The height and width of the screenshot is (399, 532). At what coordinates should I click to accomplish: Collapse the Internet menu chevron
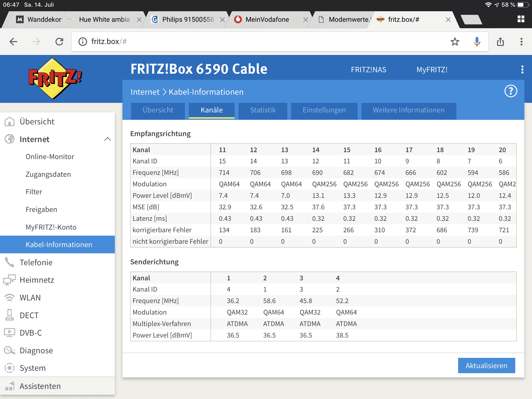107,139
